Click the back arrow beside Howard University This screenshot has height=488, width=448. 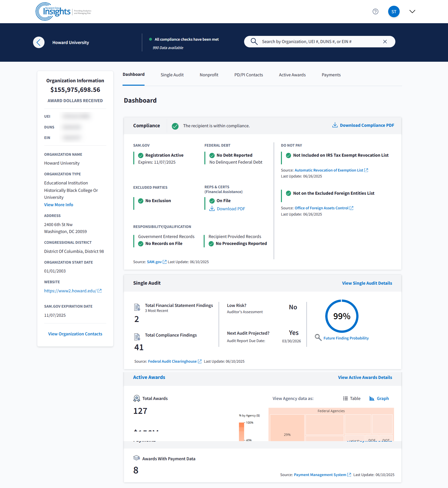(39, 42)
